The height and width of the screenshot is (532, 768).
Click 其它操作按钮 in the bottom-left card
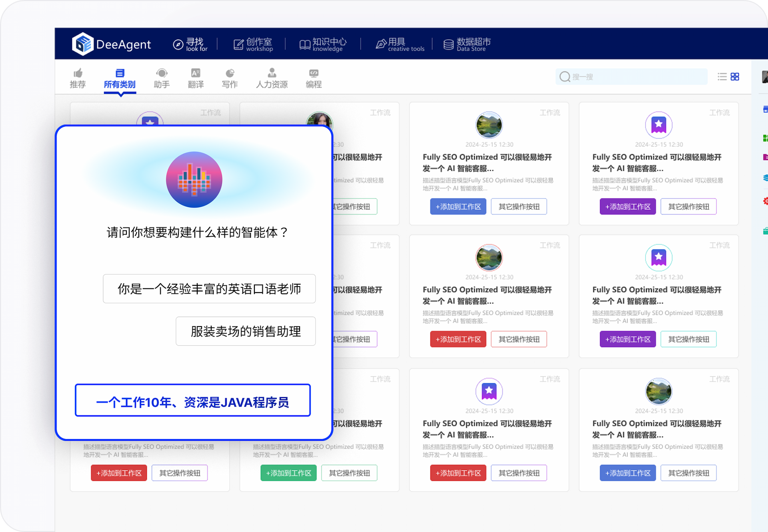180,473
